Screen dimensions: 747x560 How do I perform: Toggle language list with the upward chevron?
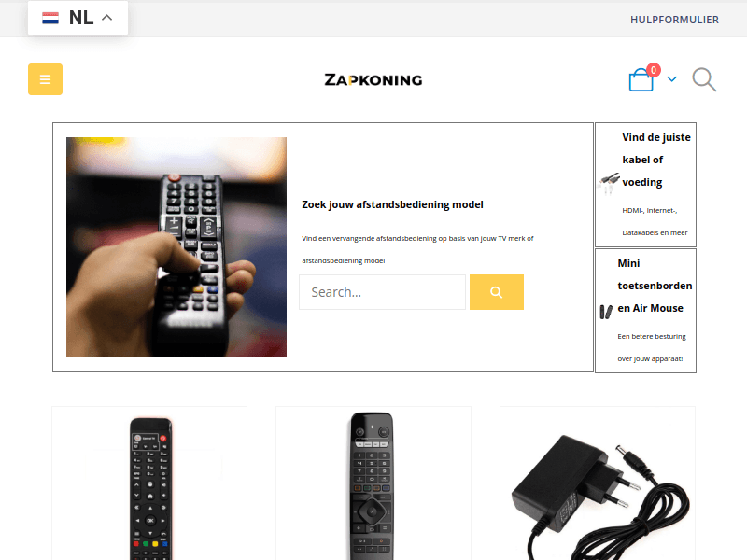pos(107,18)
